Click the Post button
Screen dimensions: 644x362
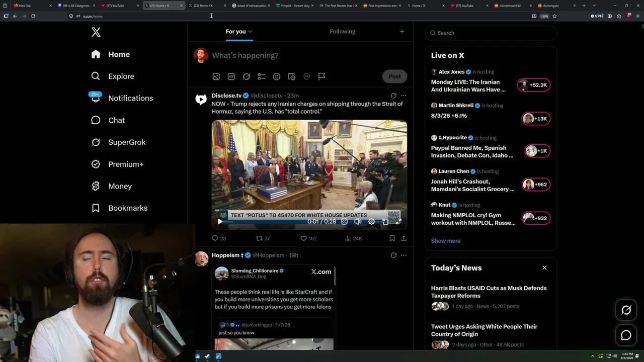point(394,76)
